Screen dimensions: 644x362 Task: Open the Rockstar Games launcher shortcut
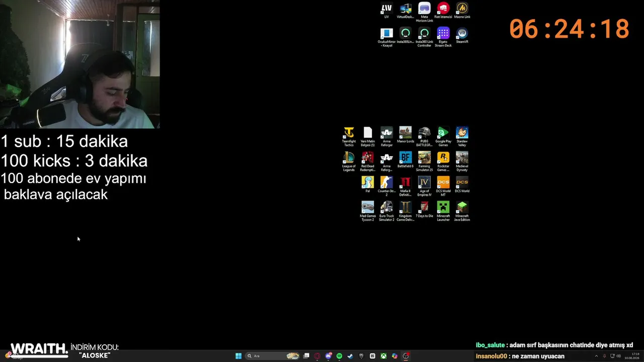443,162
